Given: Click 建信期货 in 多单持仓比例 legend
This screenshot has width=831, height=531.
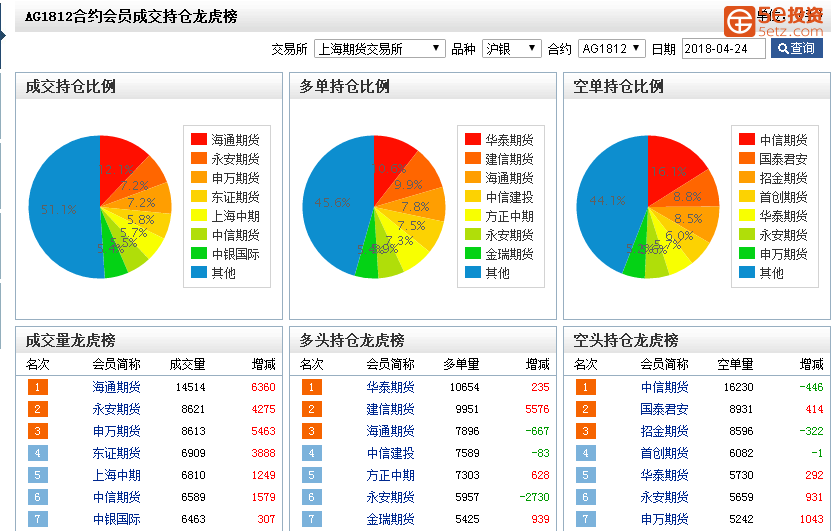Looking at the screenshot, I should pyautogui.click(x=509, y=159).
